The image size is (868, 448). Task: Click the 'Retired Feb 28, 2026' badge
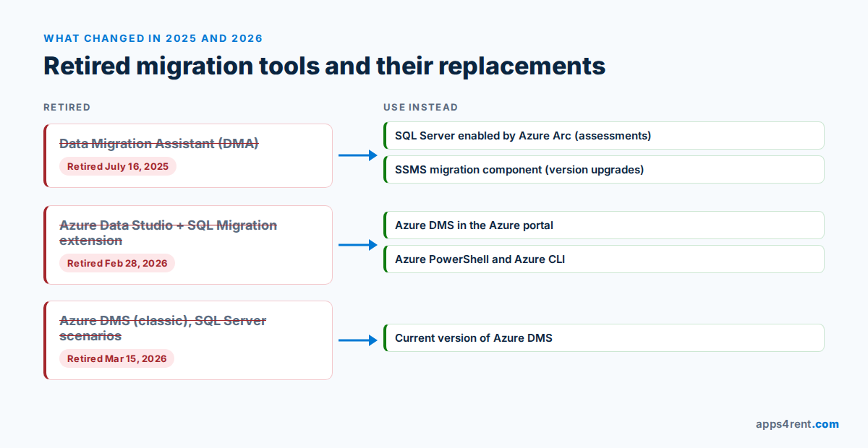[x=117, y=263]
